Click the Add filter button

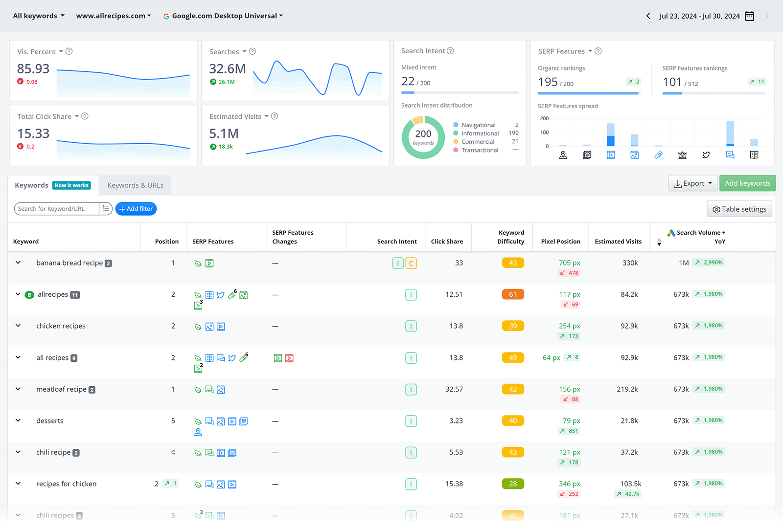[136, 209]
